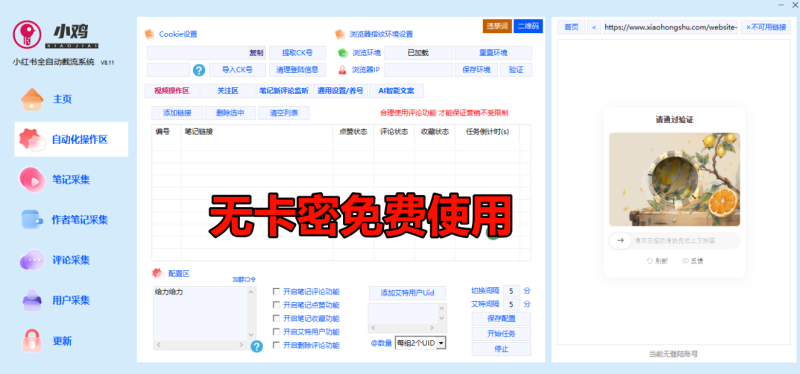The image size is (800, 374).
Task: Click the xiaohongshu URL address field
Action: [x=670, y=27]
